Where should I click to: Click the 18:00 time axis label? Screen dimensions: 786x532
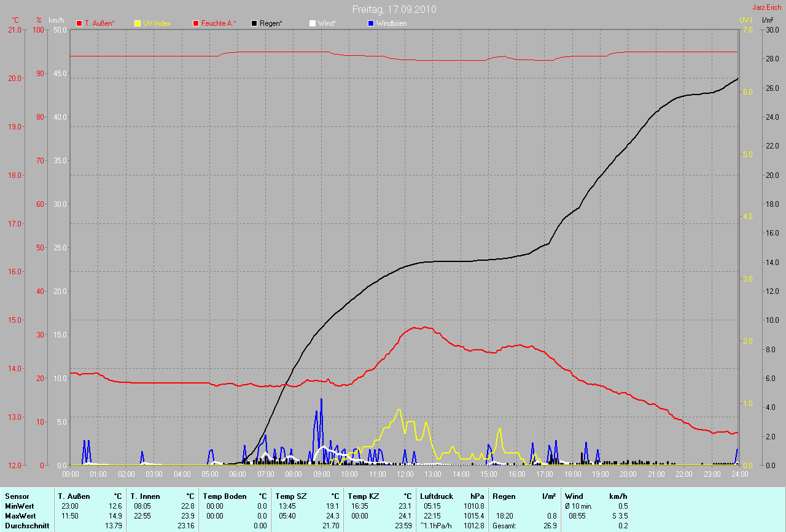[x=572, y=474]
